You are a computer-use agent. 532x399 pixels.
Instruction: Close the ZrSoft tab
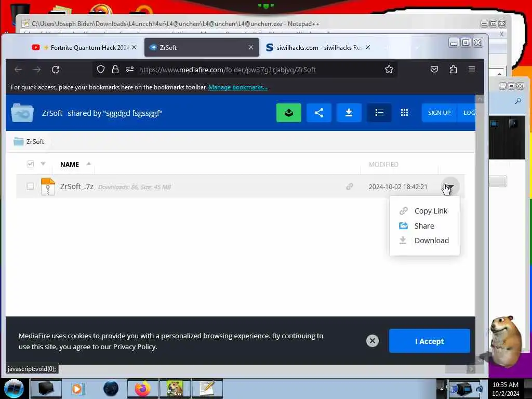coord(251,47)
